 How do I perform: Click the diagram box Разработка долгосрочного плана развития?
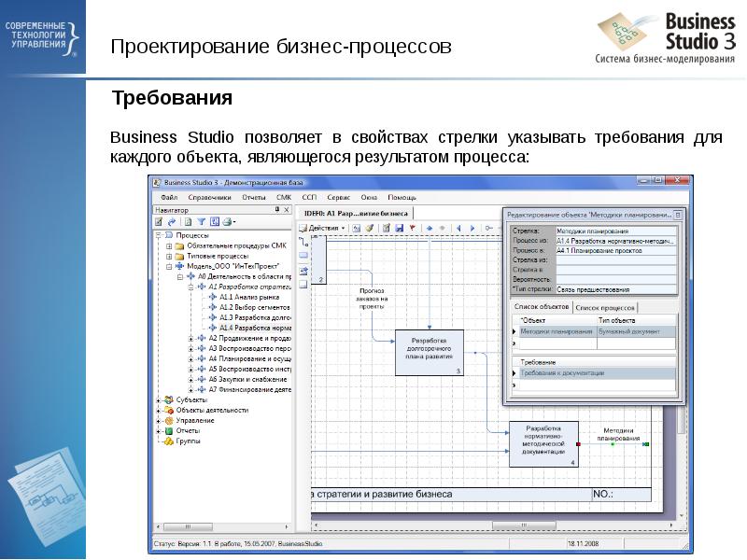coord(430,353)
